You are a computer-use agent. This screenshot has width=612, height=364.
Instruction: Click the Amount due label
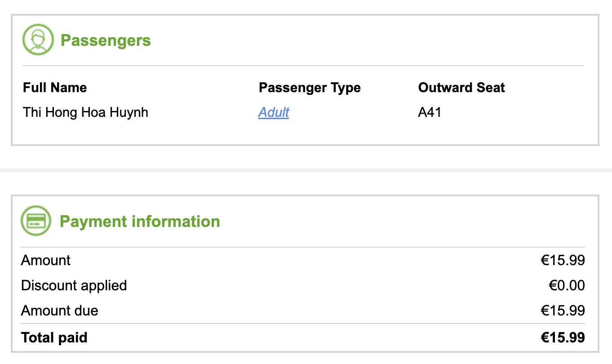pyautogui.click(x=60, y=311)
